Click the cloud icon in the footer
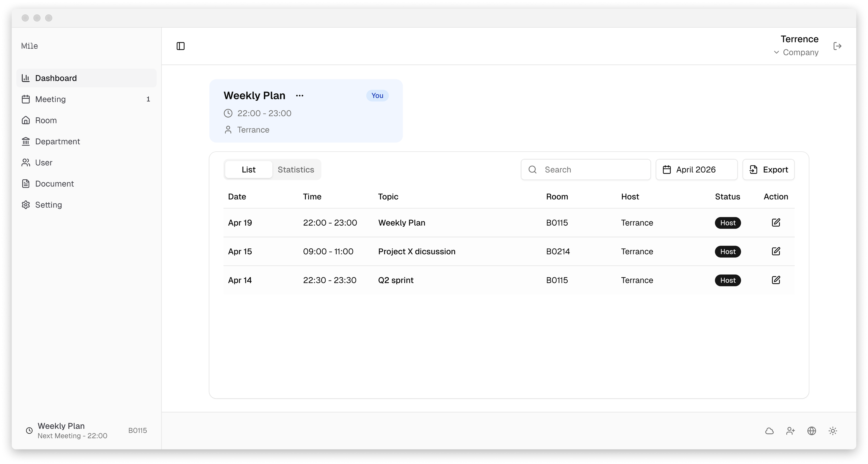Screen dimensions: 868x464 point(769,431)
